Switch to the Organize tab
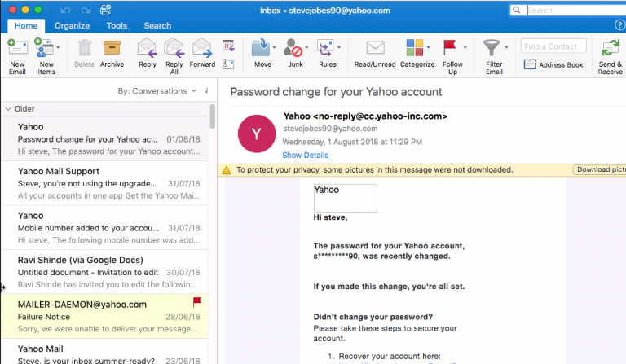The width and height of the screenshot is (626, 364). (x=72, y=26)
